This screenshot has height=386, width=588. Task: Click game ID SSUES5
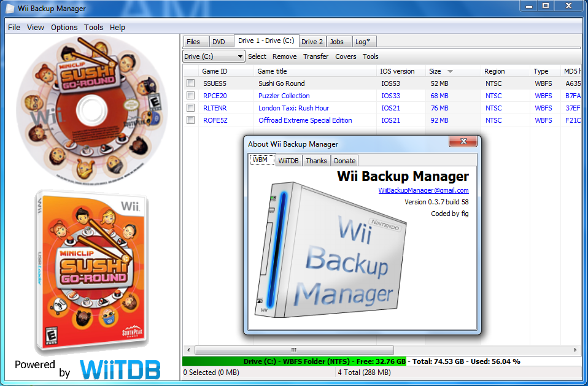pos(214,83)
